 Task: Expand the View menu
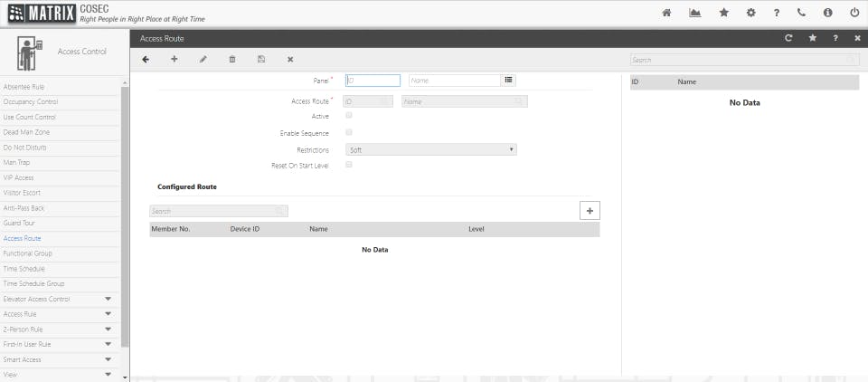tap(108, 374)
